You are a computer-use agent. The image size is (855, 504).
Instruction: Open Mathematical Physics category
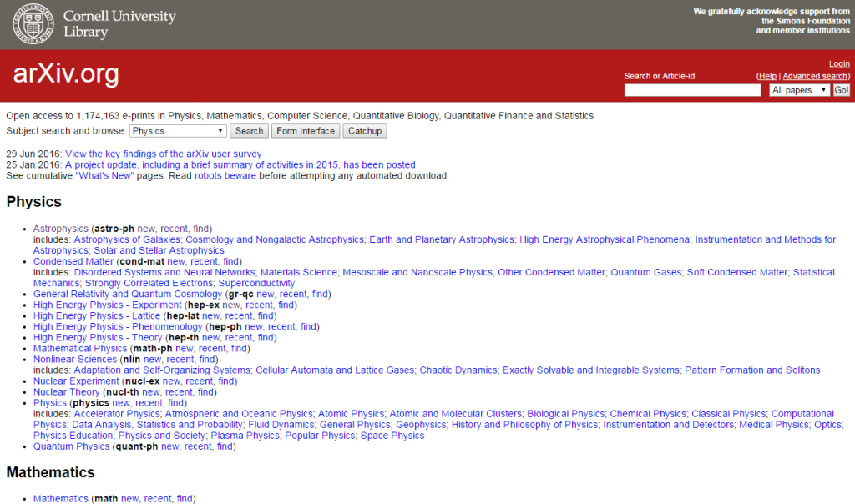click(80, 348)
